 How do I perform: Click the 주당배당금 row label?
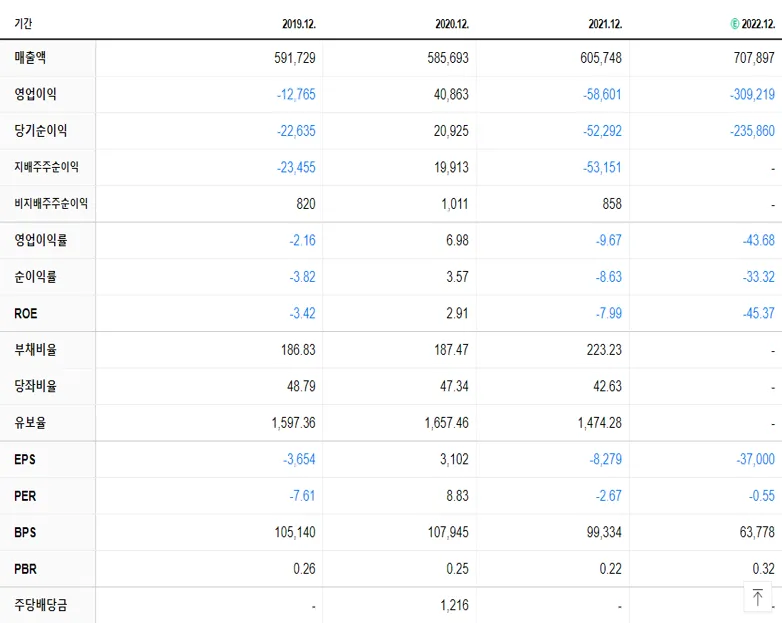click(40, 605)
